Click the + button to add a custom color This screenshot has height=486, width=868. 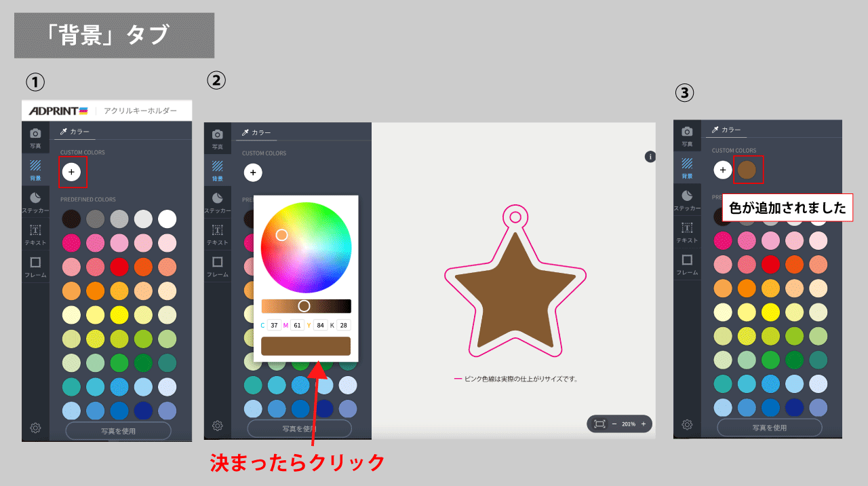pos(72,172)
